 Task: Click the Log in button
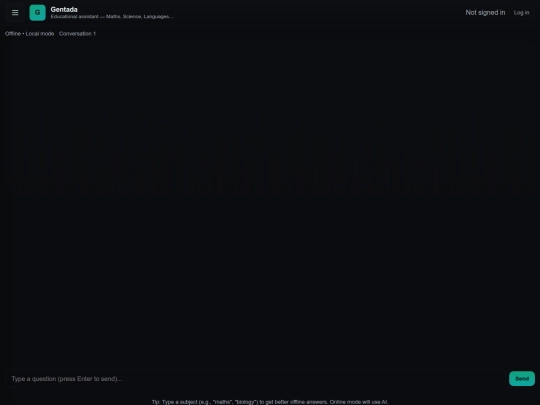coord(521,13)
